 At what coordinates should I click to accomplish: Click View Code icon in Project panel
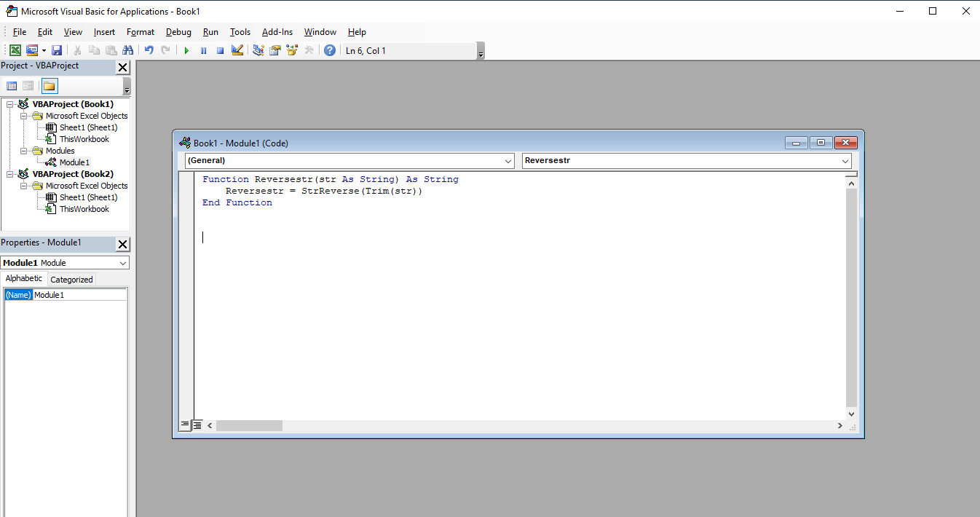12,86
